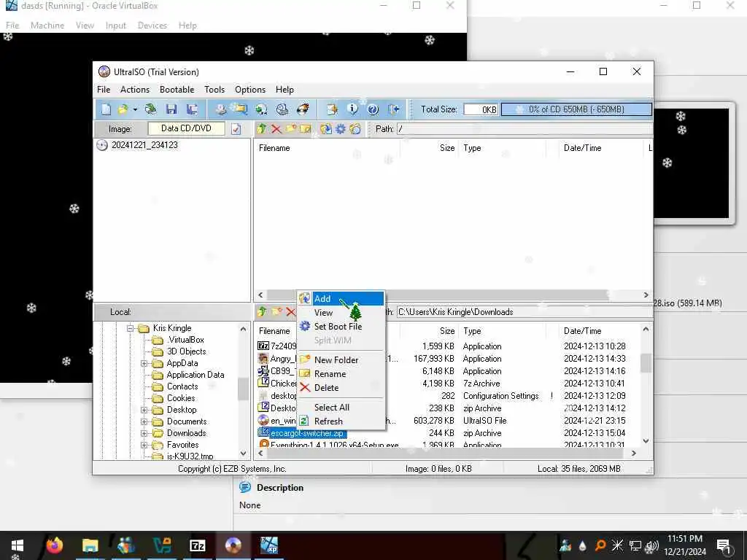Viewport: 747px width, 560px height.
Task: Choose Rename in the context menu
Action: 341,374
